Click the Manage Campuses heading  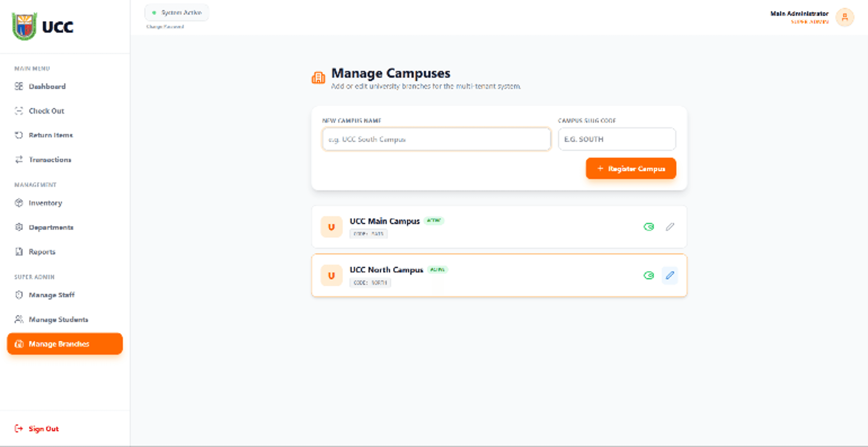[391, 73]
